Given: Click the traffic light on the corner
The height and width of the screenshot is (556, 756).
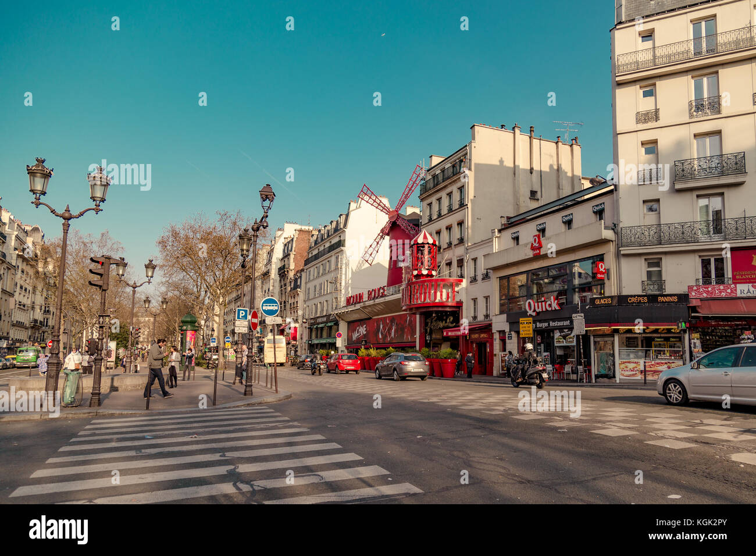Looking at the screenshot, I should pos(99,272).
